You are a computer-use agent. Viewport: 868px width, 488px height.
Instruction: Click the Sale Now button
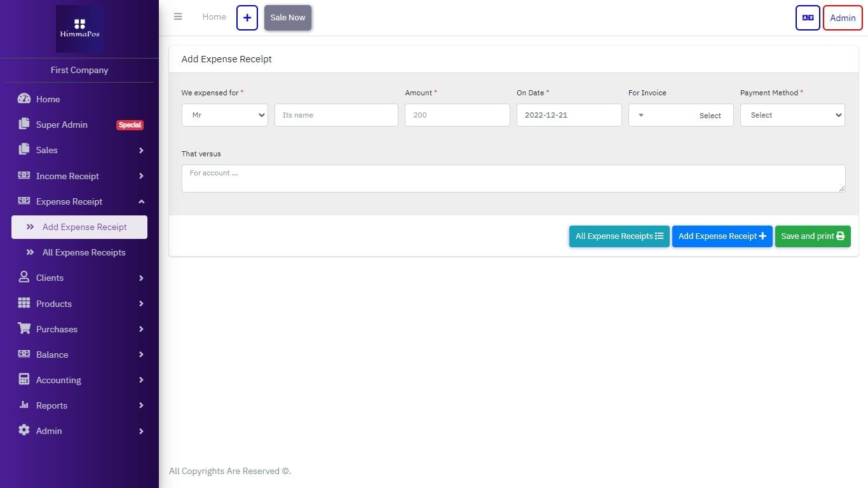(x=288, y=18)
